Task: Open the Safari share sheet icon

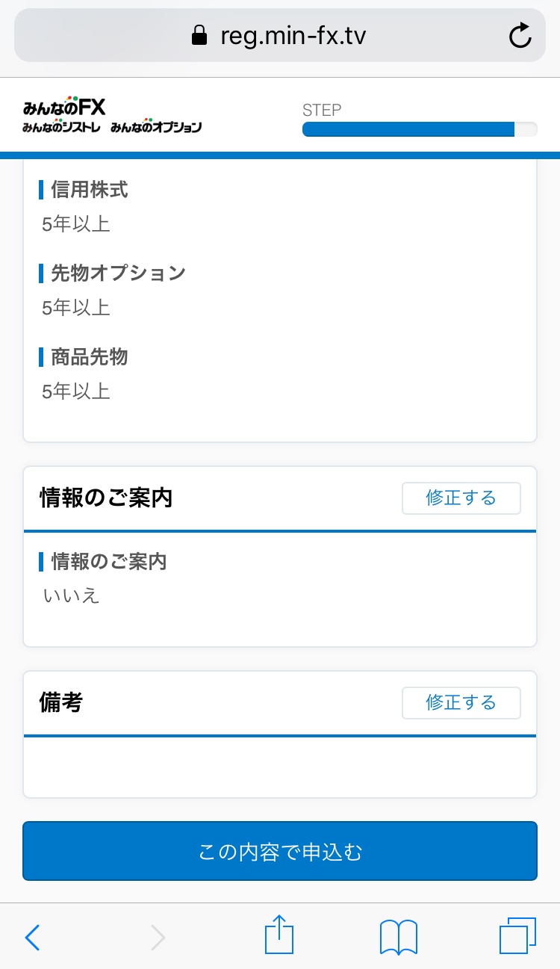Action: (x=280, y=935)
